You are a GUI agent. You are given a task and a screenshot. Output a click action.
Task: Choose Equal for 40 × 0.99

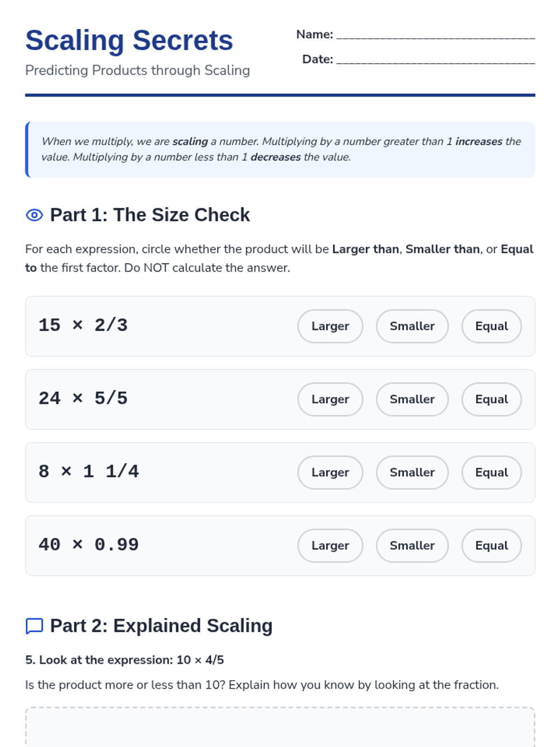[x=491, y=546]
